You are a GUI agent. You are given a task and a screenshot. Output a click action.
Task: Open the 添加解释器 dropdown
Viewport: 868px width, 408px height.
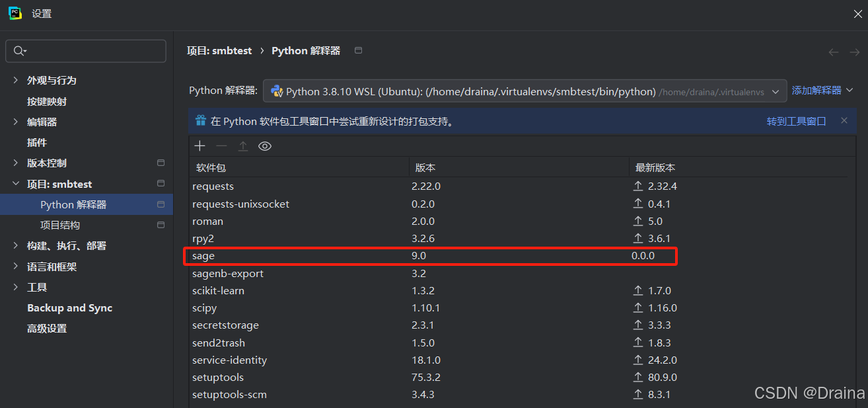[822, 91]
